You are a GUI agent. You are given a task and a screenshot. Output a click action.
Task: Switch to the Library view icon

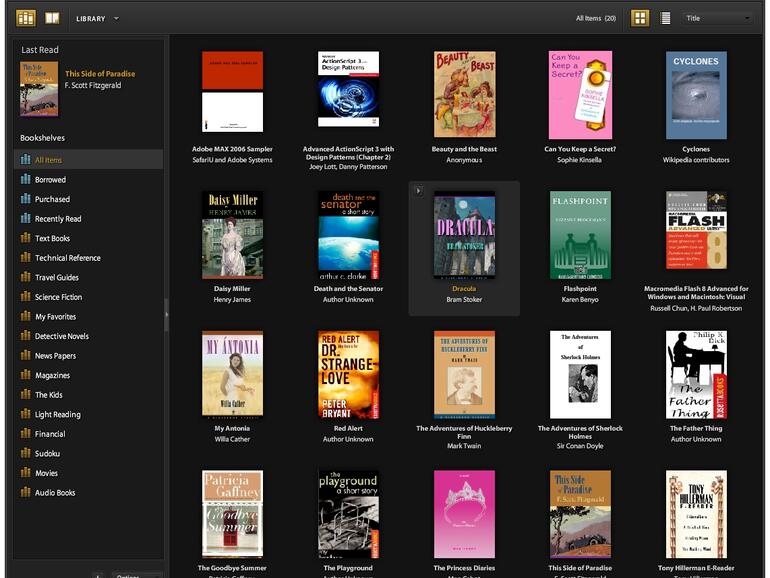point(26,18)
